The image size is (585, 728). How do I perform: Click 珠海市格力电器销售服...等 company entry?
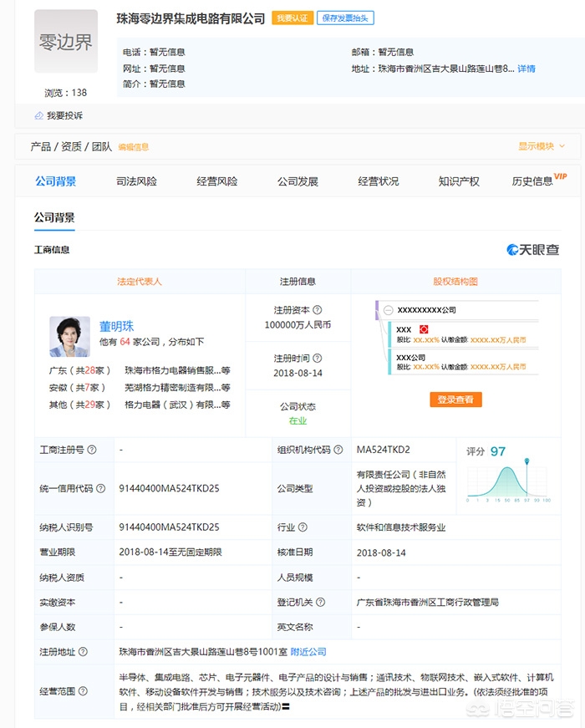click(x=177, y=370)
